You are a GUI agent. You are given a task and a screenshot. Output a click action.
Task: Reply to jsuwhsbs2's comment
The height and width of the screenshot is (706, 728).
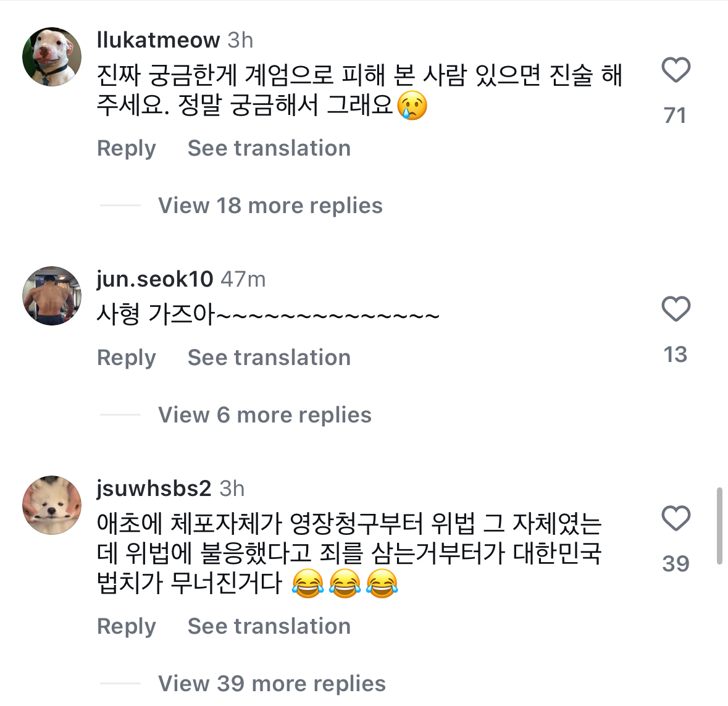point(127,626)
